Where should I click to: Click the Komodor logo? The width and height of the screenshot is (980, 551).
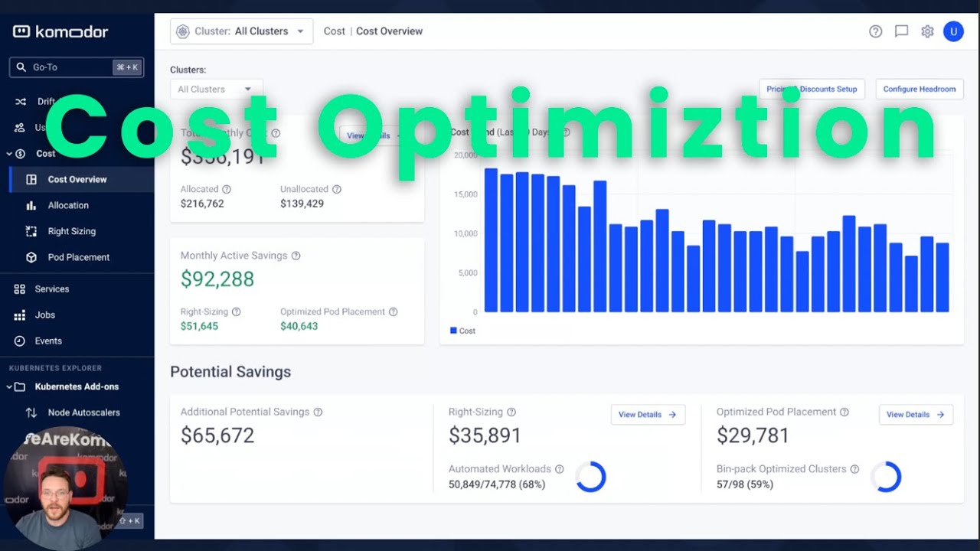pos(60,31)
